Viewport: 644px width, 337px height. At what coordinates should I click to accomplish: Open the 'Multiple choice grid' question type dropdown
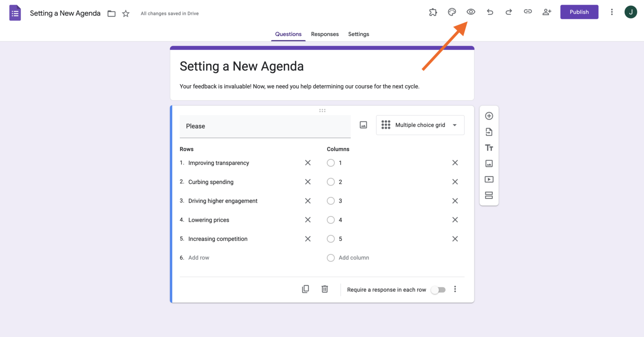pos(420,125)
